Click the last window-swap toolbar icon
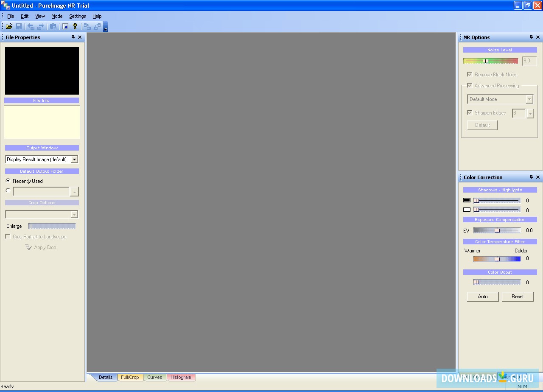The height and width of the screenshot is (392, 543). click(x=98, y=26)
